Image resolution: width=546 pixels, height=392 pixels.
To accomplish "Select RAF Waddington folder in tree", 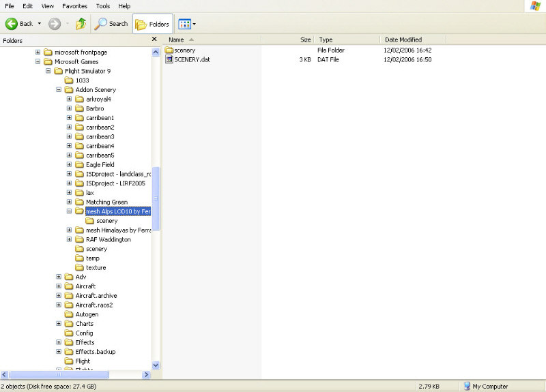I will [108, 239].
